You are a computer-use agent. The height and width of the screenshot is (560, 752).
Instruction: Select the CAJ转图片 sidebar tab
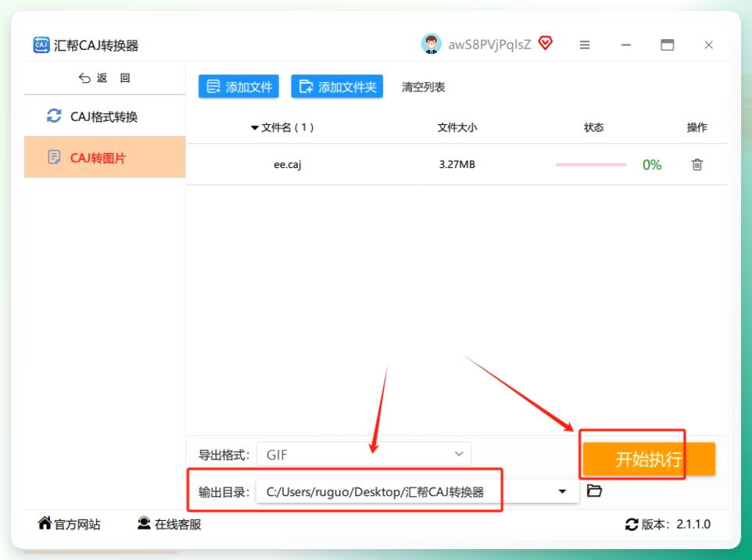(x=105, y=157)
